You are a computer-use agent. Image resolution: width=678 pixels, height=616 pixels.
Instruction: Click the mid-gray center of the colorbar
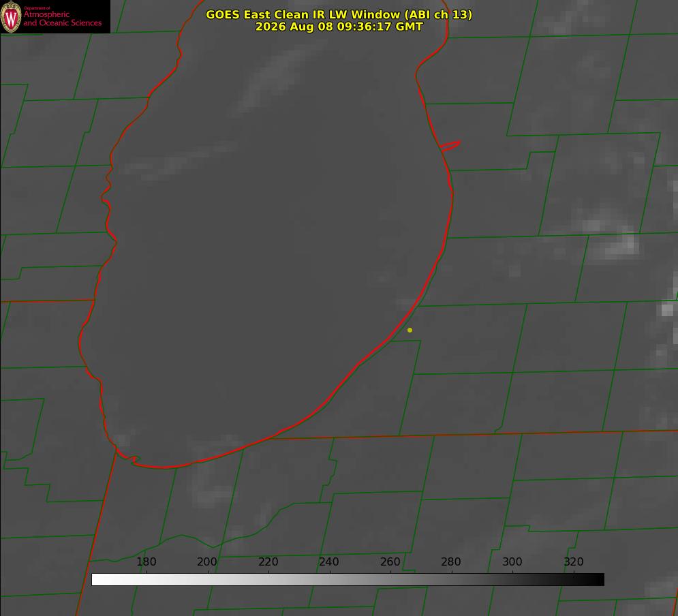click(x=348, y=580)
